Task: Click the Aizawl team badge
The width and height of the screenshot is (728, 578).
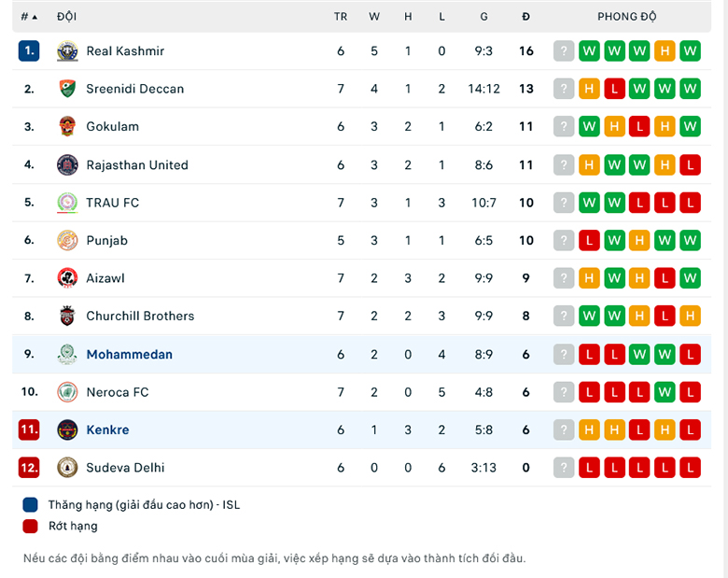Action: click(67, 278)
